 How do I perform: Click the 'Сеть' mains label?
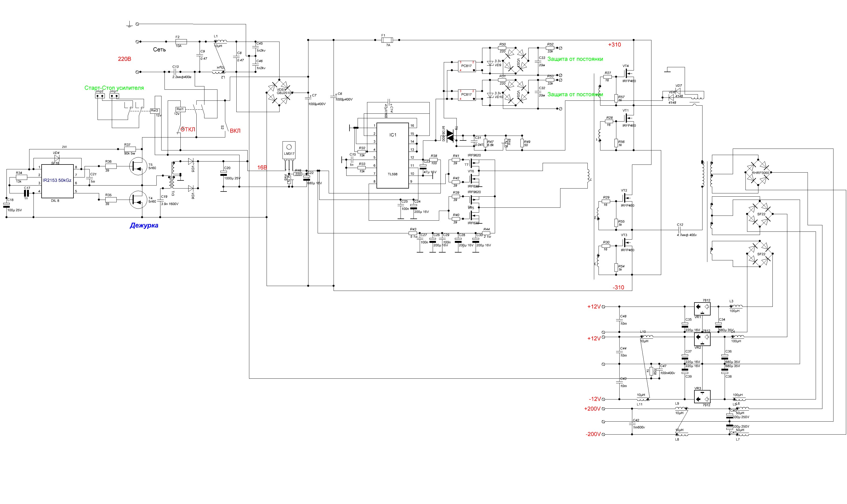pyautogui.click(x=159, y=50)
